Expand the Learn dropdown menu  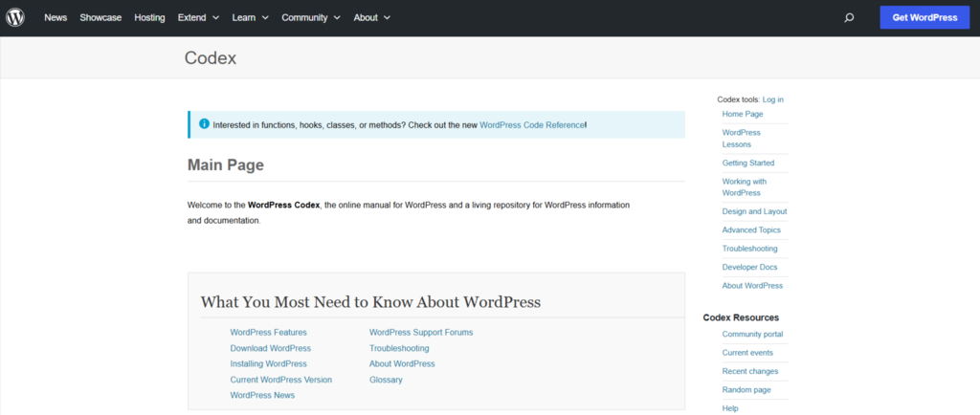pos(250,17)
